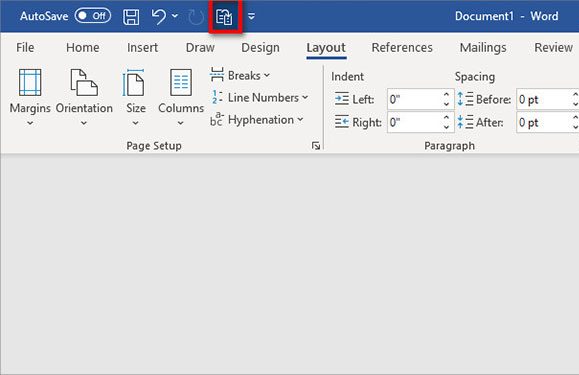Viewport: 579px width, 375px height.
Task: Open Customize Quick Access Toolbar dropdown
Action: [x=251, y=16]
